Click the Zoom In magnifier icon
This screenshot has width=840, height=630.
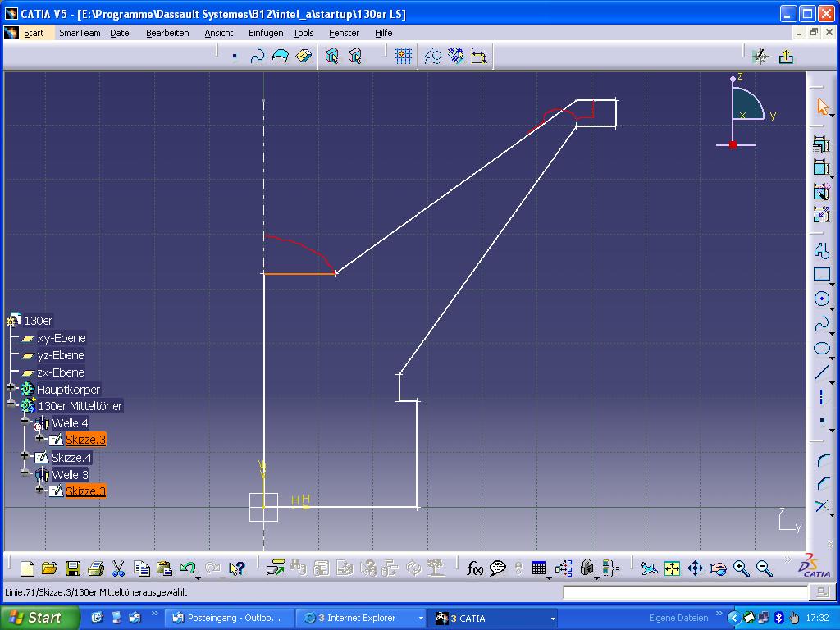[742, 568]
